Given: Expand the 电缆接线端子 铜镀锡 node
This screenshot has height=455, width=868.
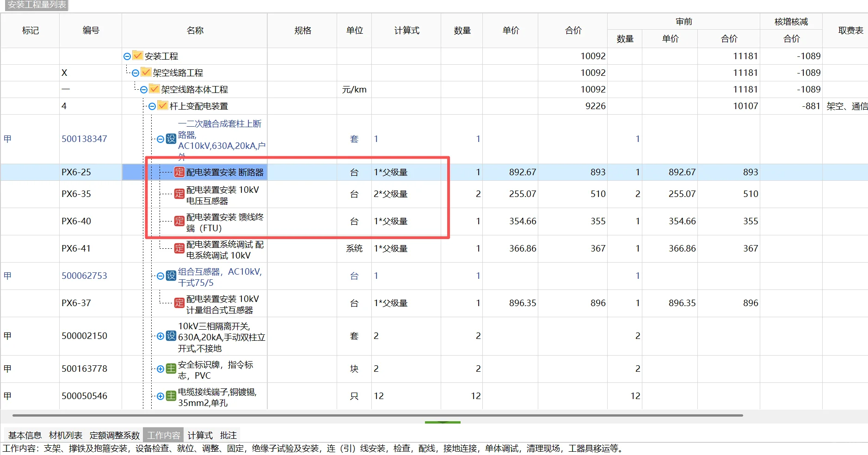Looking at the screenshot, I should pos(160,396).
